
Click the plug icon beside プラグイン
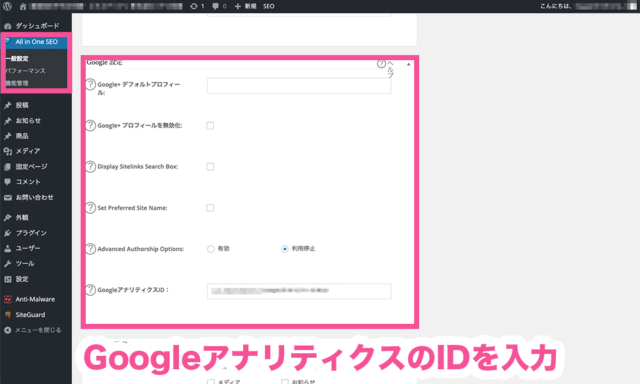pos(7,233)
